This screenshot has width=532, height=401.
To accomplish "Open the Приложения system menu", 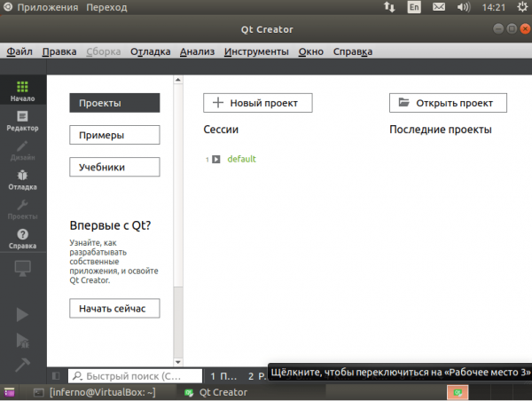I will (48, 7).
